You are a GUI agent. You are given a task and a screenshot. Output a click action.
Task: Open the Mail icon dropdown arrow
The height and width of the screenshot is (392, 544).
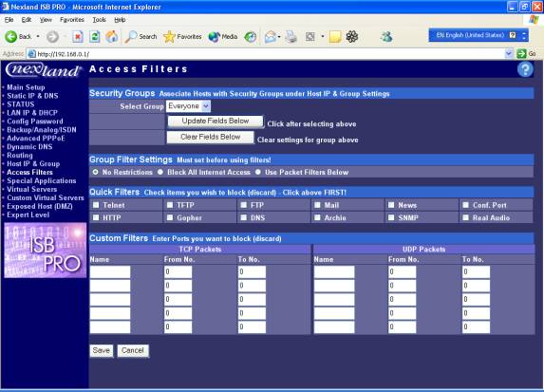279,36
